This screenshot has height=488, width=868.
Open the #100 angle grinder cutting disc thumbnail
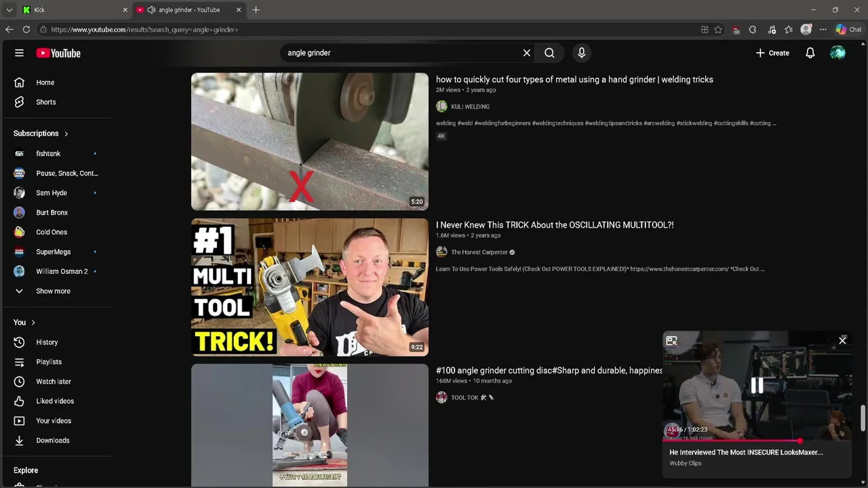point(310,426)
